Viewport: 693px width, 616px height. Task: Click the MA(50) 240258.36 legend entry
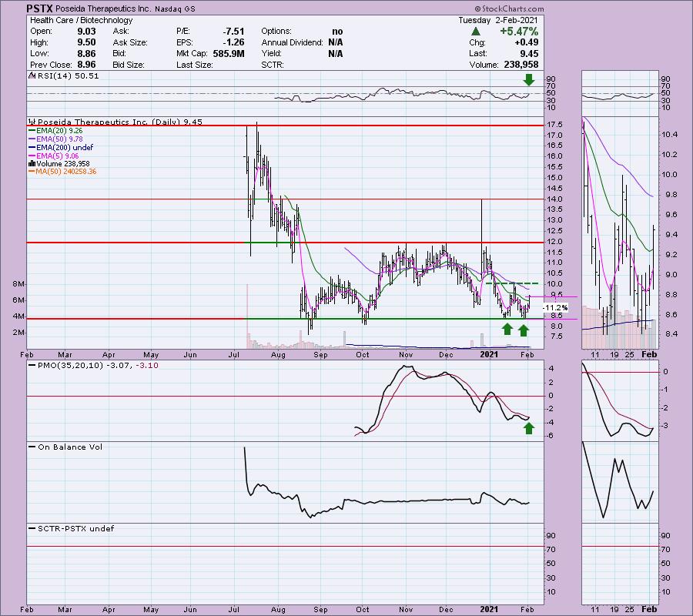click(62, 172)
